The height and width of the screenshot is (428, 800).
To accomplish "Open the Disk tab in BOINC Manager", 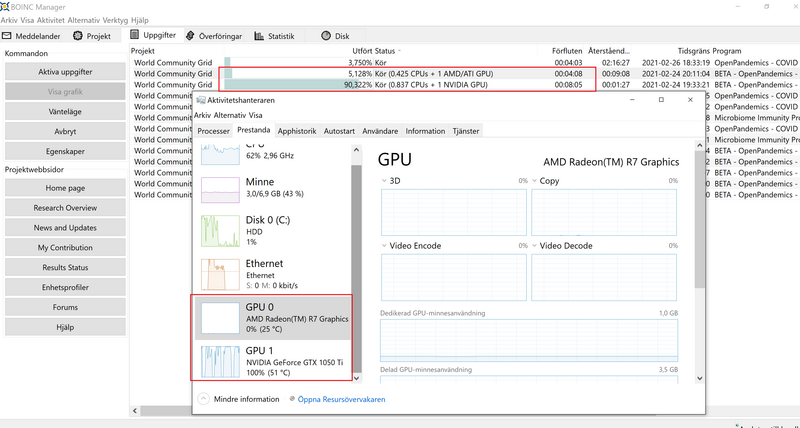I will tap(336, 36).
